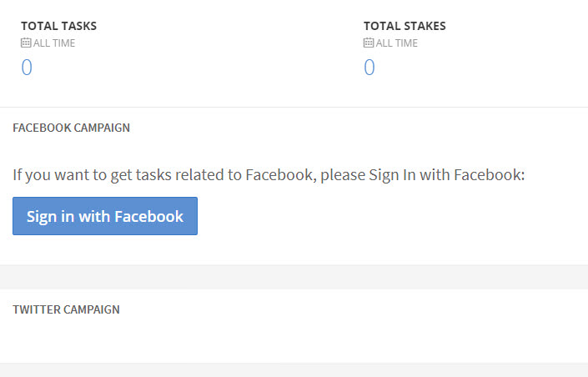Click the Sign in with Facebook button
Viewport: 588px width, 377px height.
coord(105,216)
